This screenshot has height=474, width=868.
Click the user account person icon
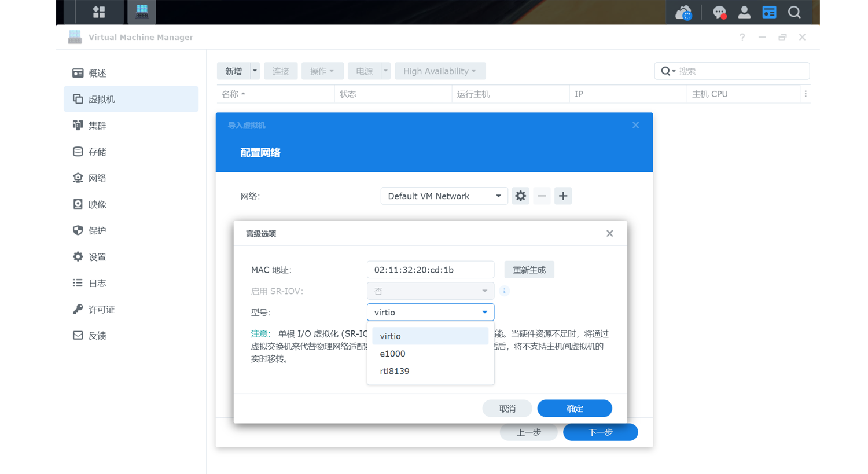coord(744,12)
